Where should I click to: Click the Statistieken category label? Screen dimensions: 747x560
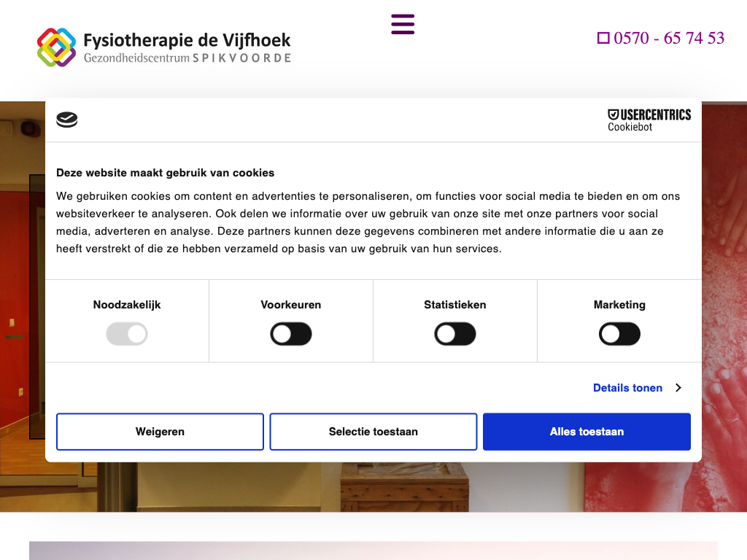click(x=455, y=305)
